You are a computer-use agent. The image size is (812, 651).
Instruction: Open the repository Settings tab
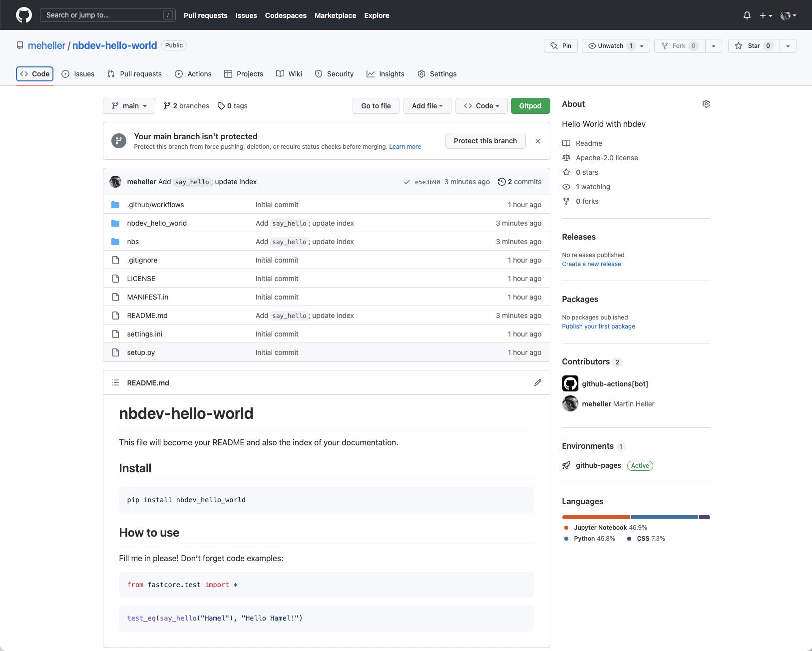pos(437,74)
